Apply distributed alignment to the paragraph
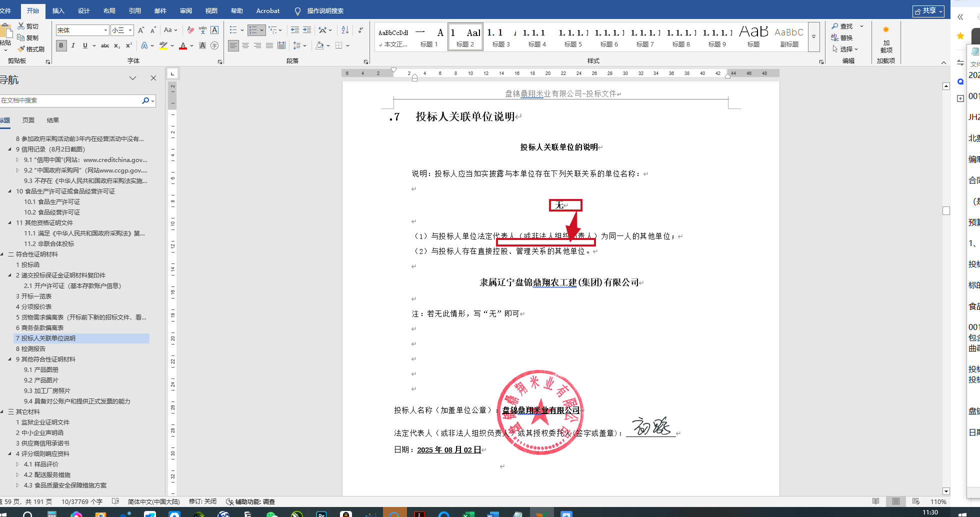This screenshot has width=980, height=517. 281,45
